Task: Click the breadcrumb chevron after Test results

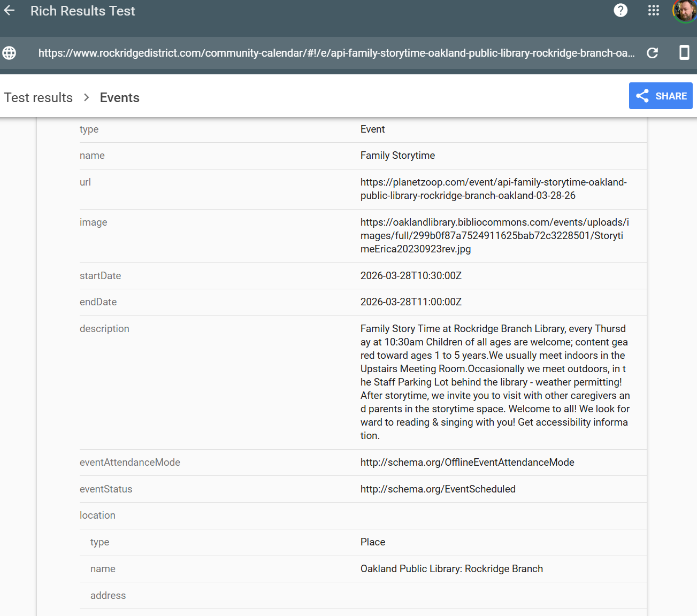Action: pos(86,97)
